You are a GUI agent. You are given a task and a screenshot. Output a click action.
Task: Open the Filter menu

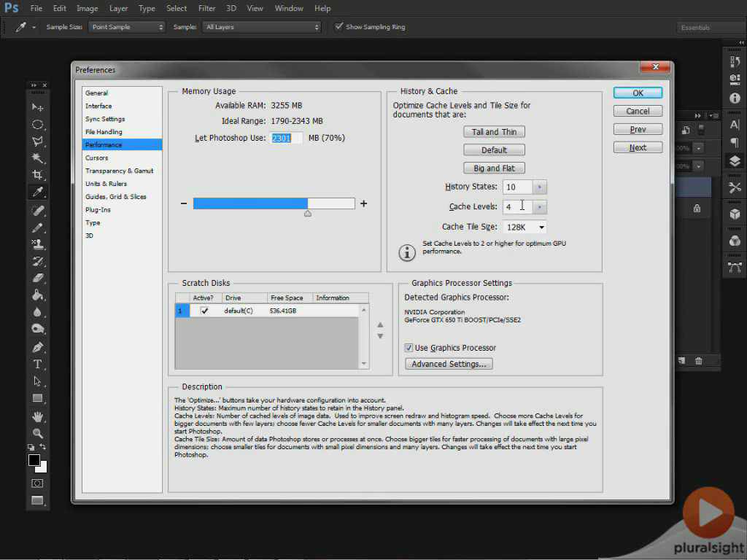coord(206,8)
